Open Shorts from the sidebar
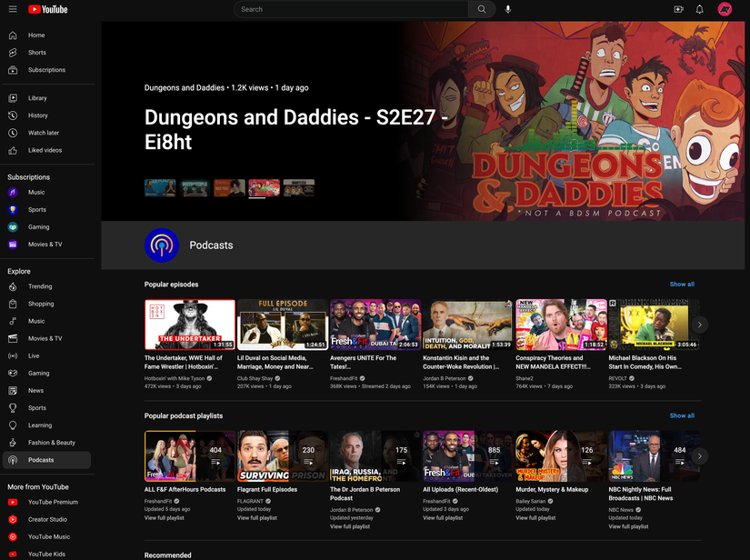750x560 pixels. click(46, 53)
